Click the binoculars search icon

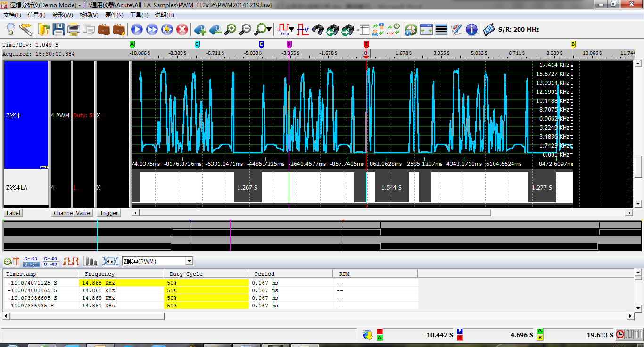pyautogui.click(x=318, y=30)
